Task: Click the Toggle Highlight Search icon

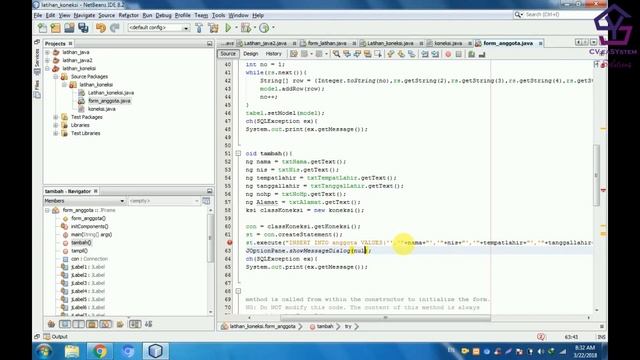Action: tap(368, 54)
